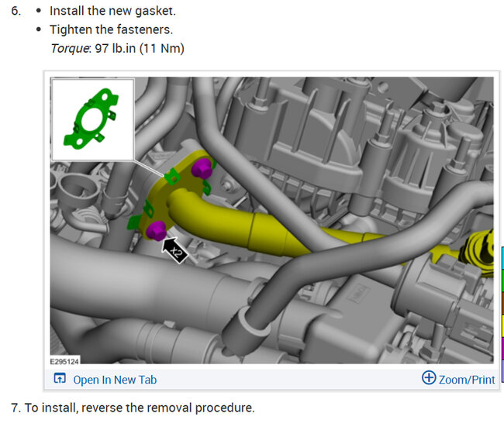Click the 'Tighten the fasteners' bullet text
The width and height of the screenshot is (504, 427).
111,29
